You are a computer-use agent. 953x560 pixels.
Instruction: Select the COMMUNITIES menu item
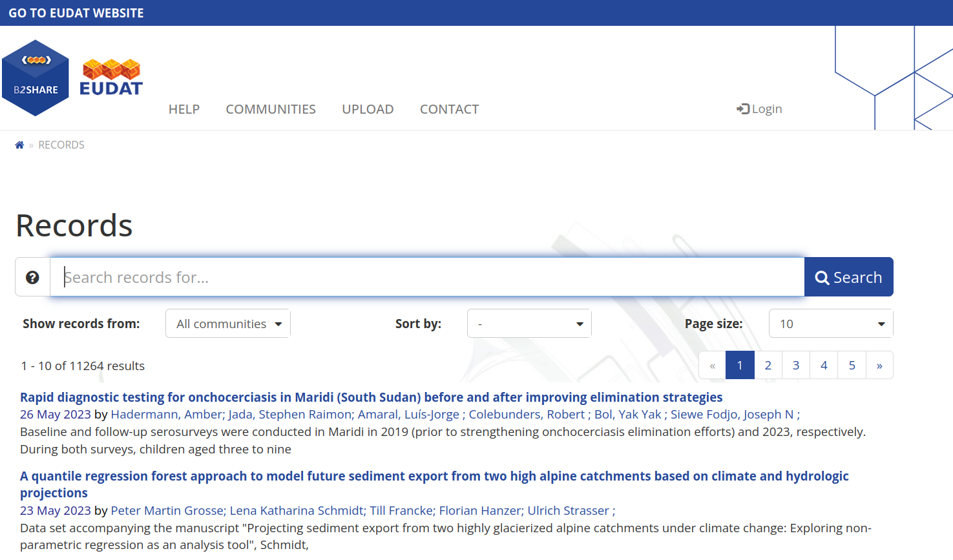click(271, 109)
